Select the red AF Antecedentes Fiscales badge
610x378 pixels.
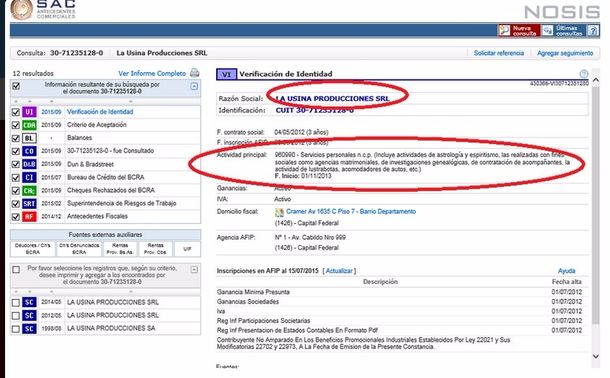pyautogui.click(x=29, y=216)
